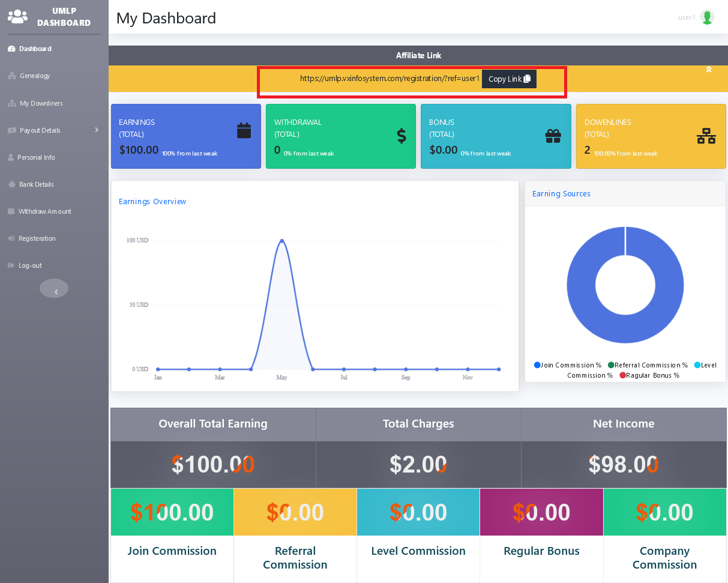Viewport: 728px width, 583px height.
Task: Click the Genealogy sitemap icon in sidebar
Action: [x=11, y=76]
